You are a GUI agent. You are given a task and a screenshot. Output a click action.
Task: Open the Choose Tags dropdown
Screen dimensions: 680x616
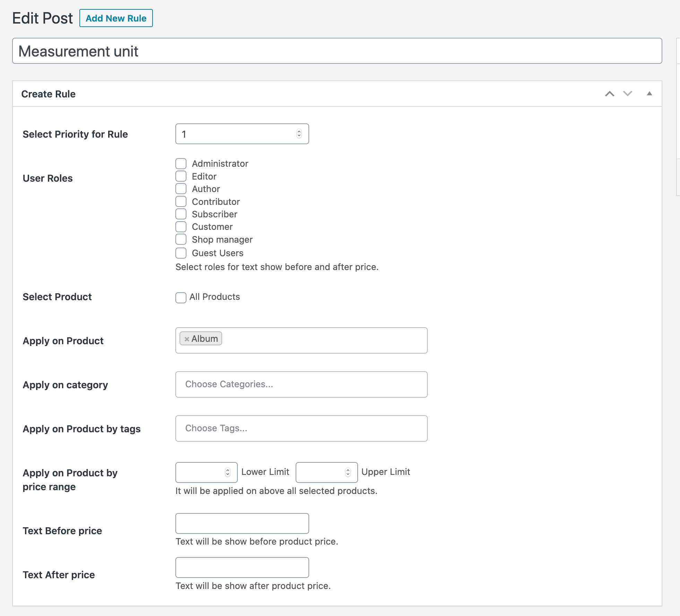pyautogui.click(x=301, y=428)
